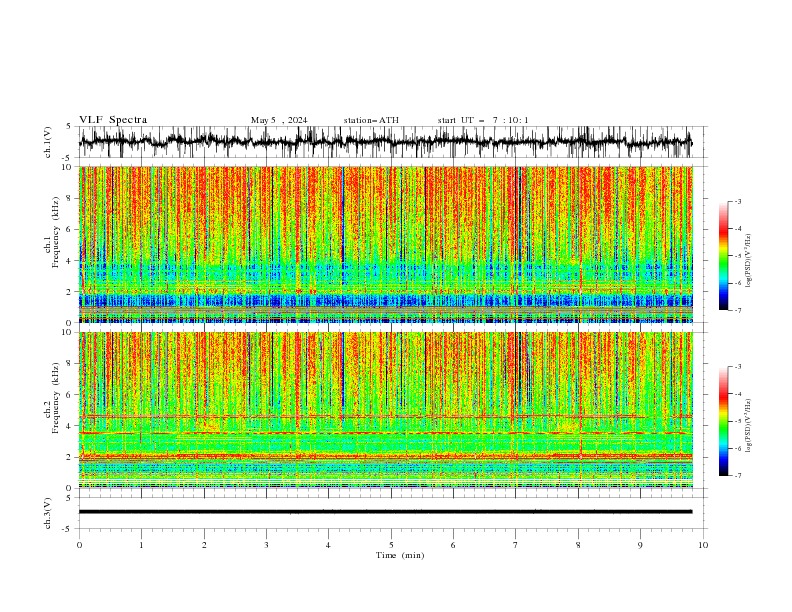Click the "station=ATH" header label

point(371,120)
